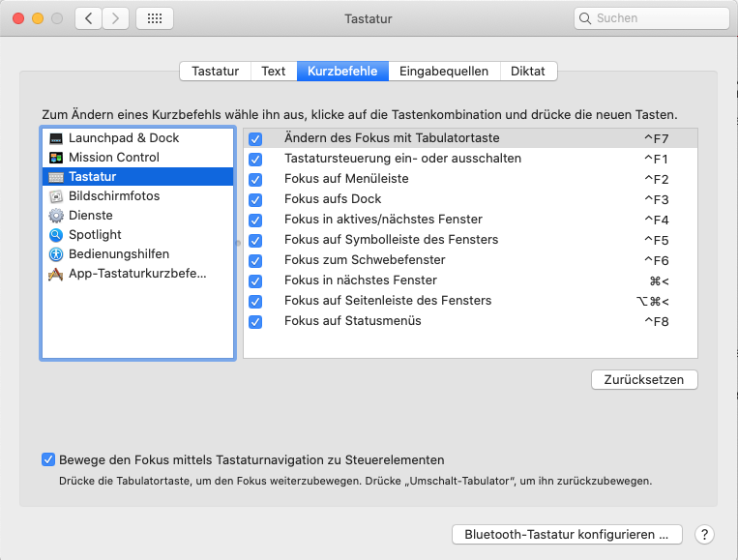738x560 pixels.
Task: Select Dienste in category list
Action: pyautogui.click(x=138, y=215)
